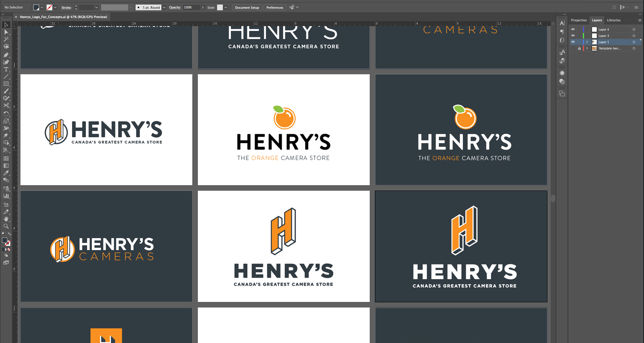Screen dimensions: 644x343
Task: Select the Magic Wand tool
Action: (x=6, y=39)
